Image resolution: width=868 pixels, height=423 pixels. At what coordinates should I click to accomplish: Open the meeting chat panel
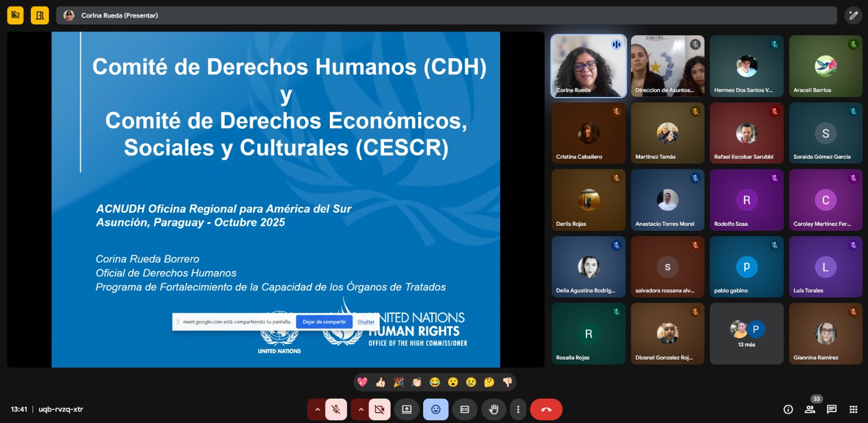point(832,409)
